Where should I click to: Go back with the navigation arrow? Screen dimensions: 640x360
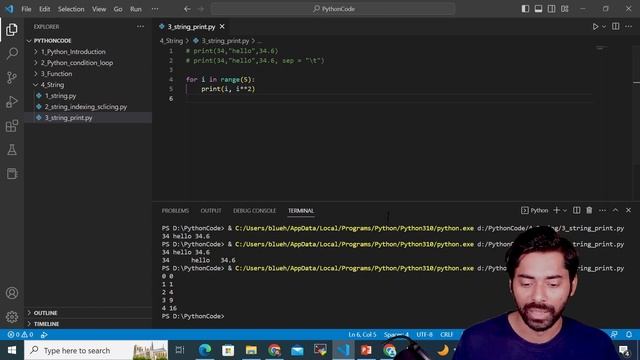click(x=187, y=9)
